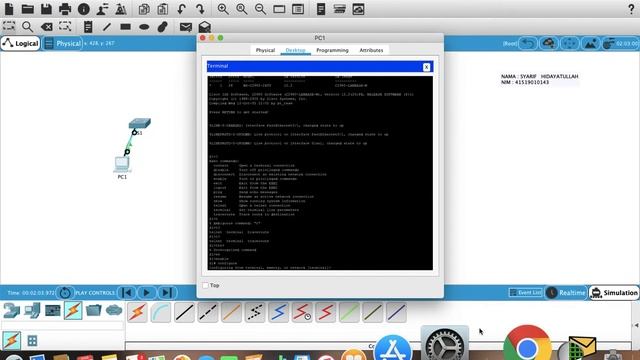Pick the light-green octal cable
The height and width of the screenshot is (360, 640).
coord(349,312)
